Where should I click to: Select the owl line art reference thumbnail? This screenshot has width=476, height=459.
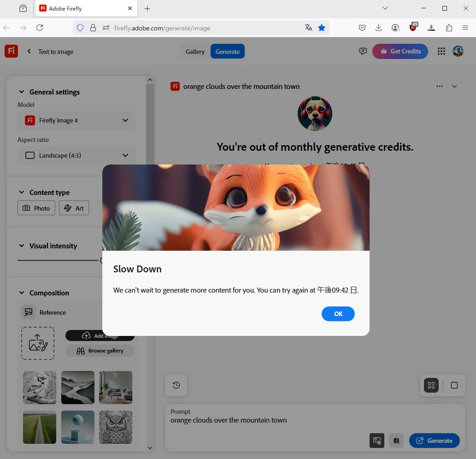coord(116,427)
